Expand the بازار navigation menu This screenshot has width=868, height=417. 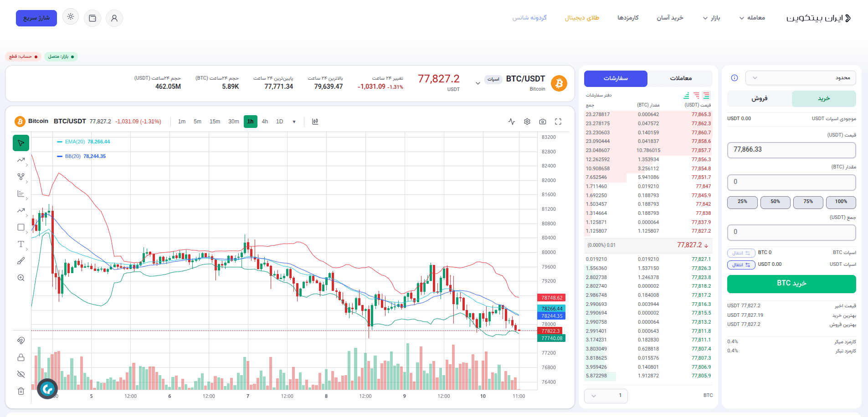(x=711, y=18)
